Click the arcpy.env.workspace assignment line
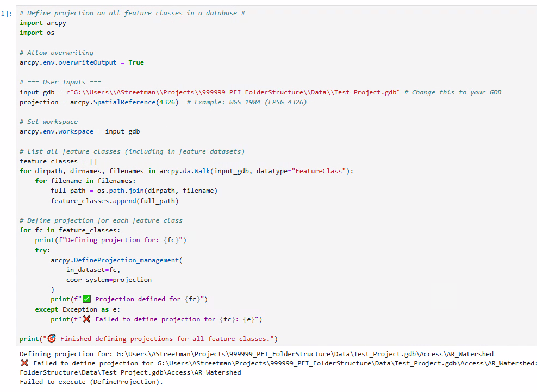This screenshot has height=392, width=537. coord(82,131)
